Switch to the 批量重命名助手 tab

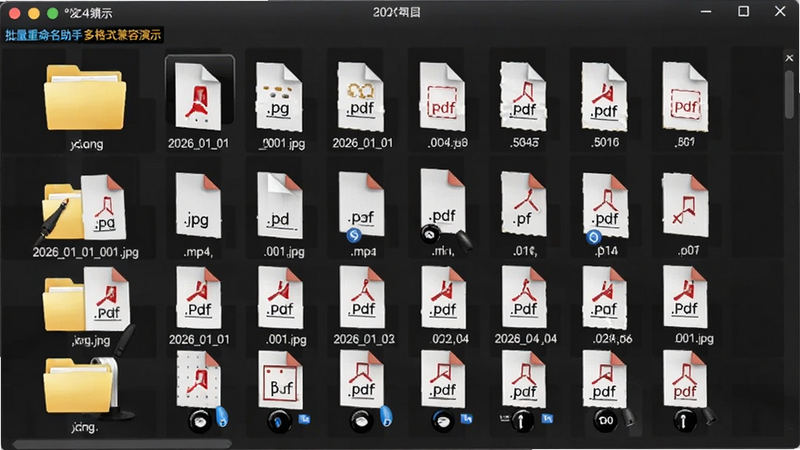[43, 35]
